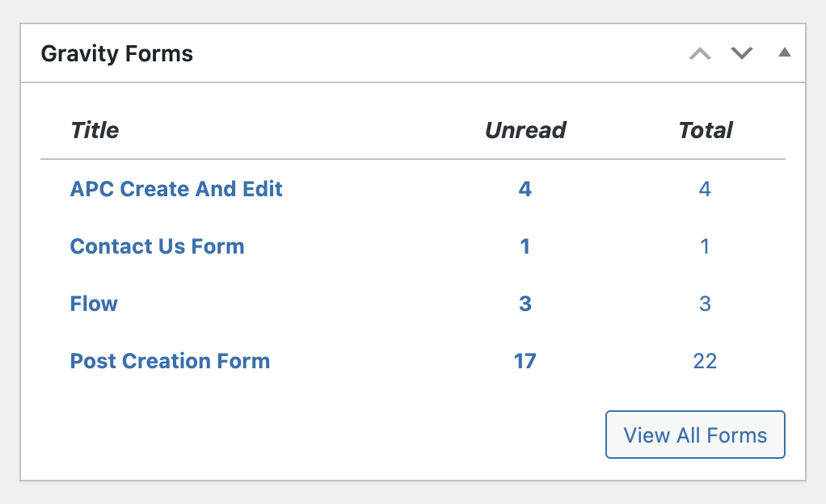This screenshot has width=826, height=504.
Task: Click the Total column header
Action: (706, 130)
